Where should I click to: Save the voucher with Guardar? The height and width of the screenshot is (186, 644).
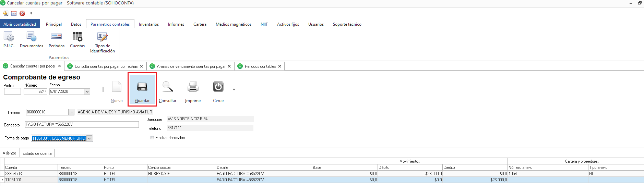coord(142,87)
